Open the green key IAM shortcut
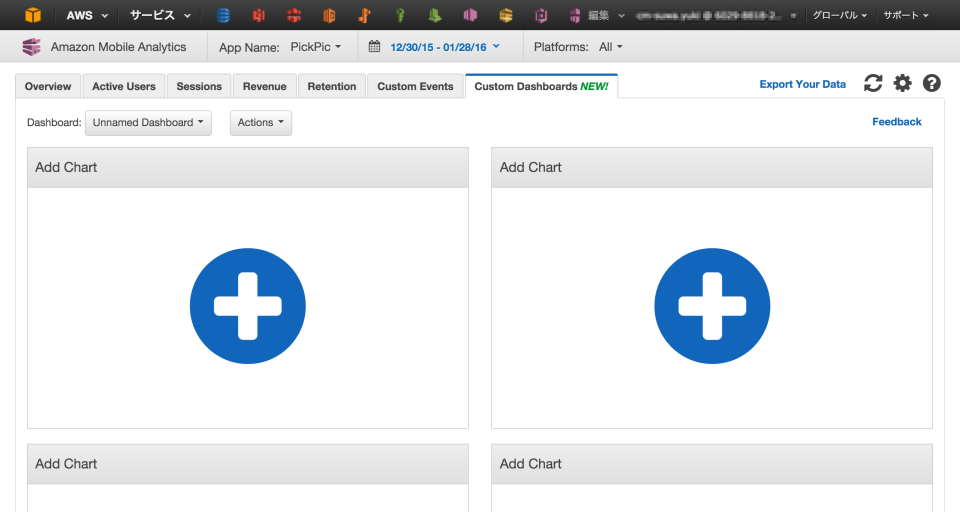Image resolution: width=960 pixels, height=512 pixels. click(400, 15)
